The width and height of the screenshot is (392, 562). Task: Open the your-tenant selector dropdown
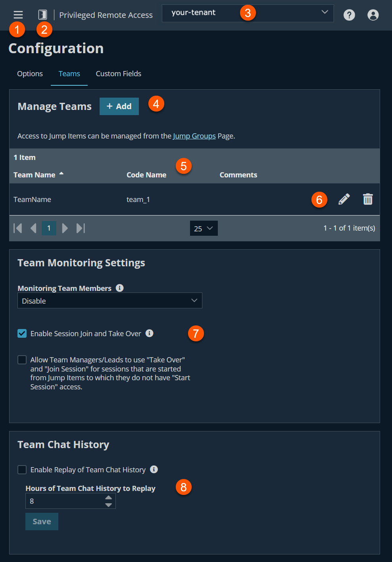tap(248, 13)
